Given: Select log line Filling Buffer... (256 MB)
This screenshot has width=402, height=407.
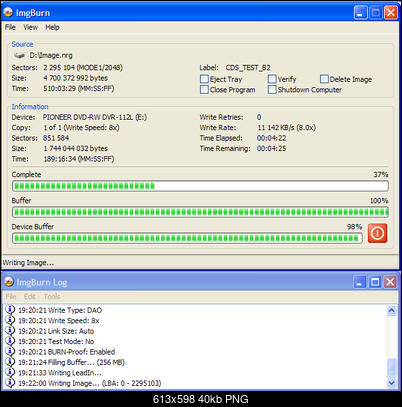Looking at the screenshot, I should point(71,362).
